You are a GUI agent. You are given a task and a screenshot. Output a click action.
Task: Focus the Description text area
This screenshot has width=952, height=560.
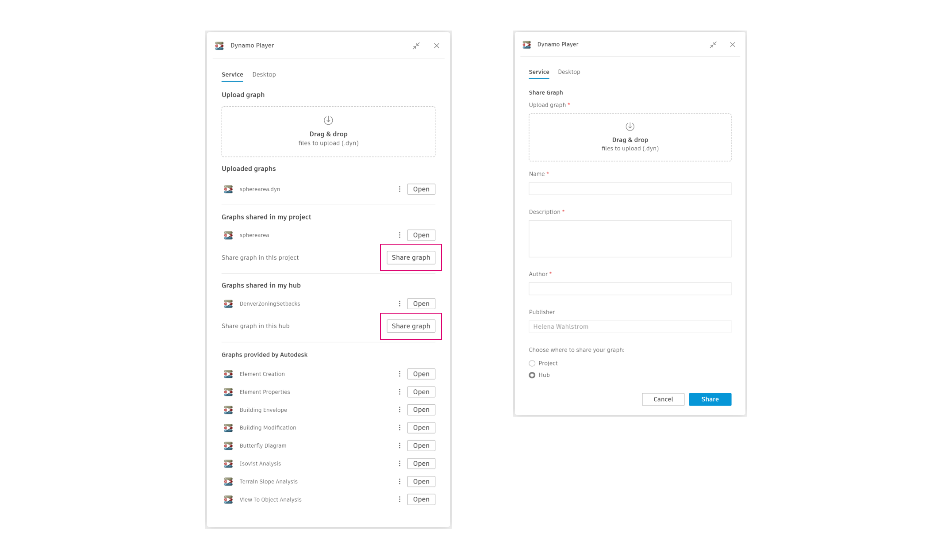pos(630,239)
